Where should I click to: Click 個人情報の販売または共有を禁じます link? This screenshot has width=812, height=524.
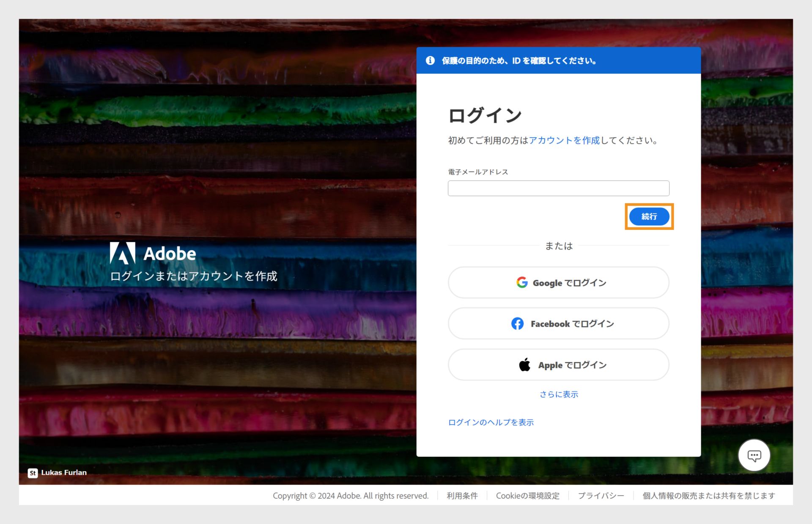click(708, 495)
